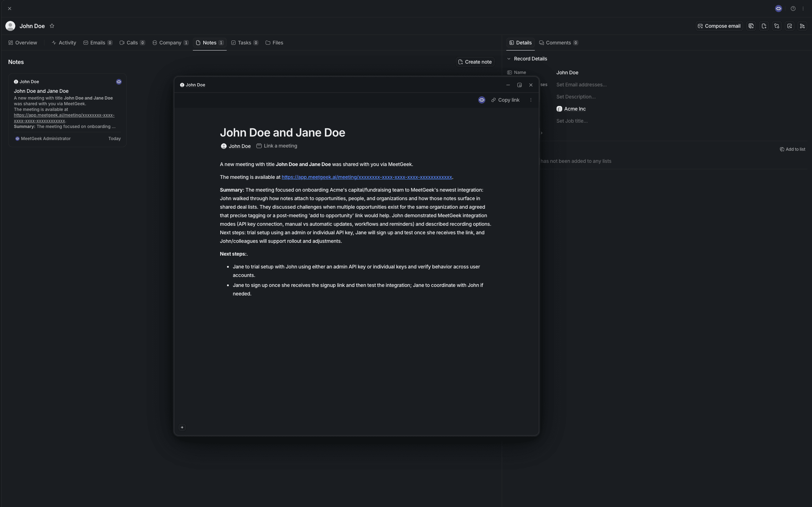Click the add task icon in header

[789, 26]
